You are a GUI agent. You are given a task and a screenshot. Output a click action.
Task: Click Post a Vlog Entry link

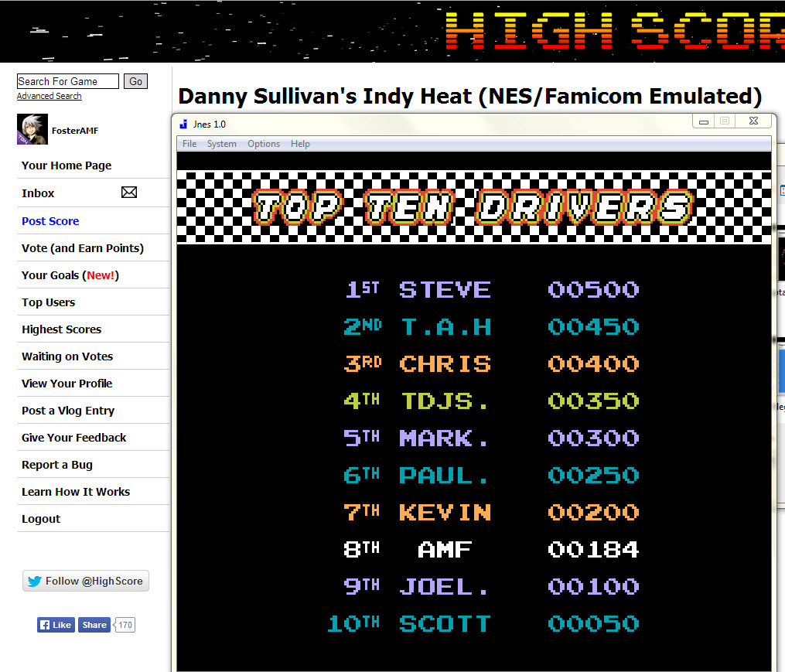pyautogui.click(x=68, y=411)
